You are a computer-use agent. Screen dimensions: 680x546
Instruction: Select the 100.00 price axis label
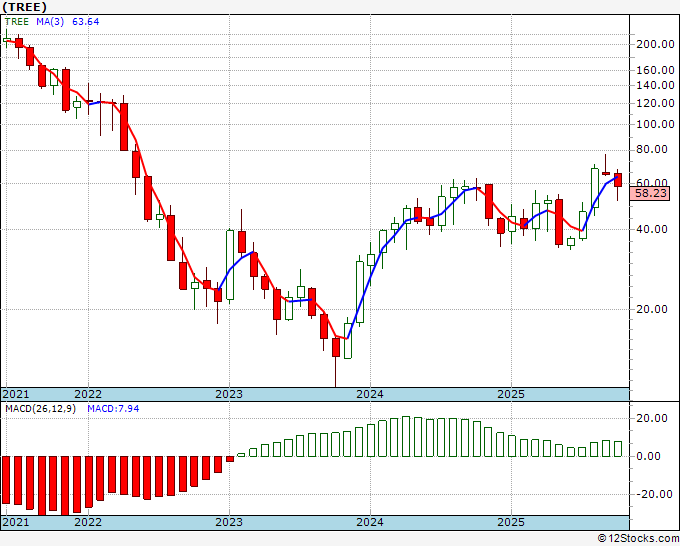[655, 124]
